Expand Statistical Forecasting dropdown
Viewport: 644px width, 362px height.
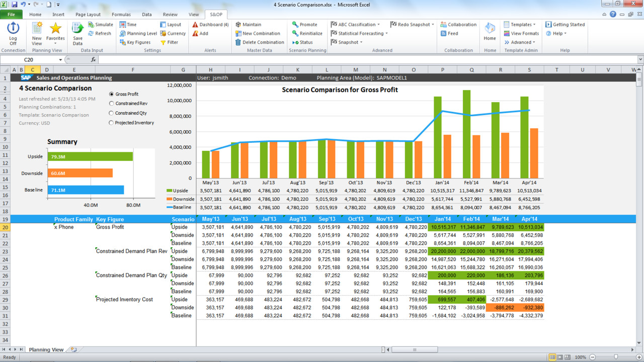(386, 34)
